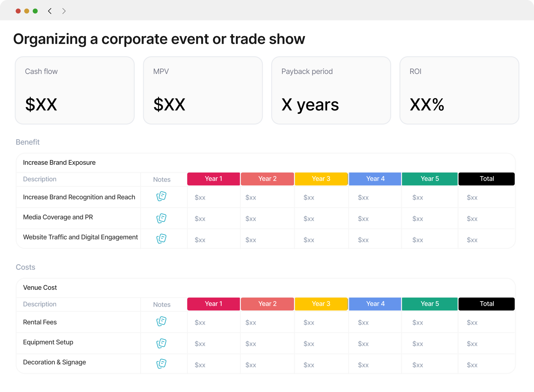
Task: Click the Venue Cost section title
Action: click(x=40, y=288)
